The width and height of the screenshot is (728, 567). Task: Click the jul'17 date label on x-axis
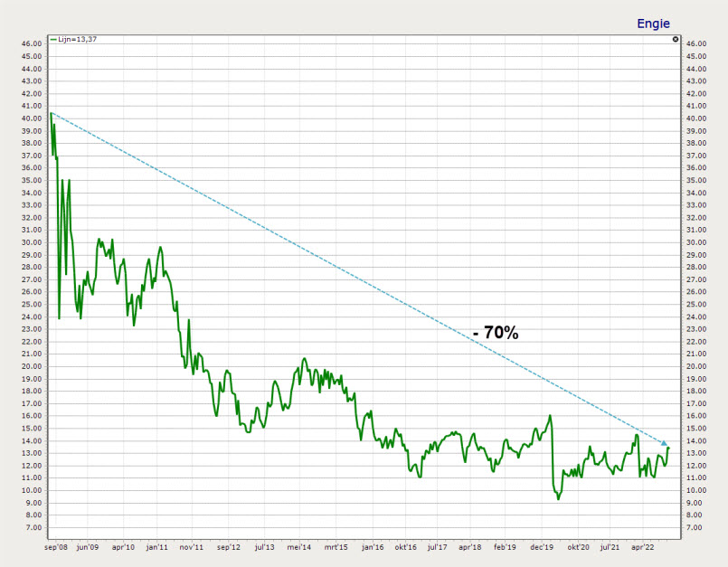436,547
